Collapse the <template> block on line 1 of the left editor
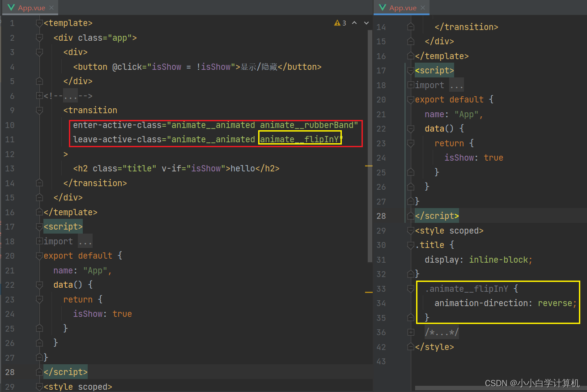This screenshot has height=392, width=587. point(39,23)
